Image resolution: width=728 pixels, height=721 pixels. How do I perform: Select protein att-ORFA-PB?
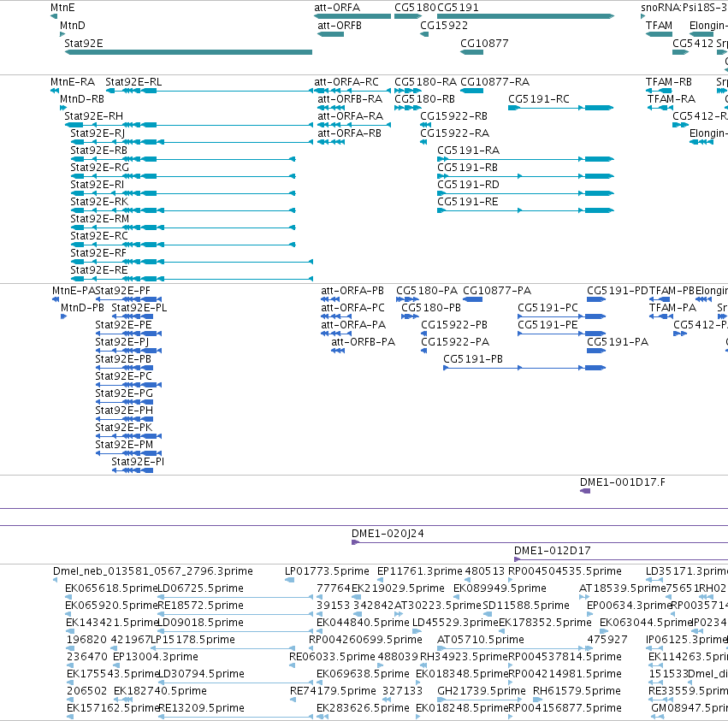[x=330, y=299]
